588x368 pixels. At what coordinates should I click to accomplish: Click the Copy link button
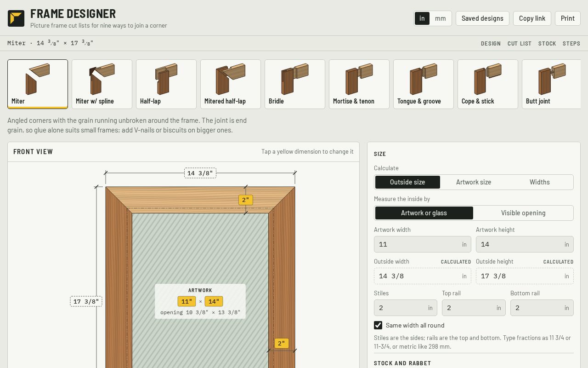(532, 18)
